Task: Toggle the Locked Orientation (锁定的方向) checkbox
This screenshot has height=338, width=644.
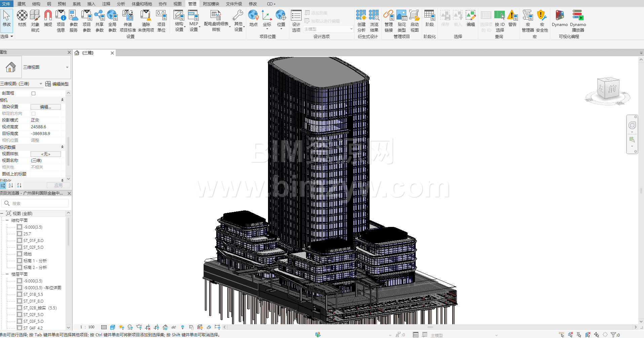Action: [x=33, y=113]
